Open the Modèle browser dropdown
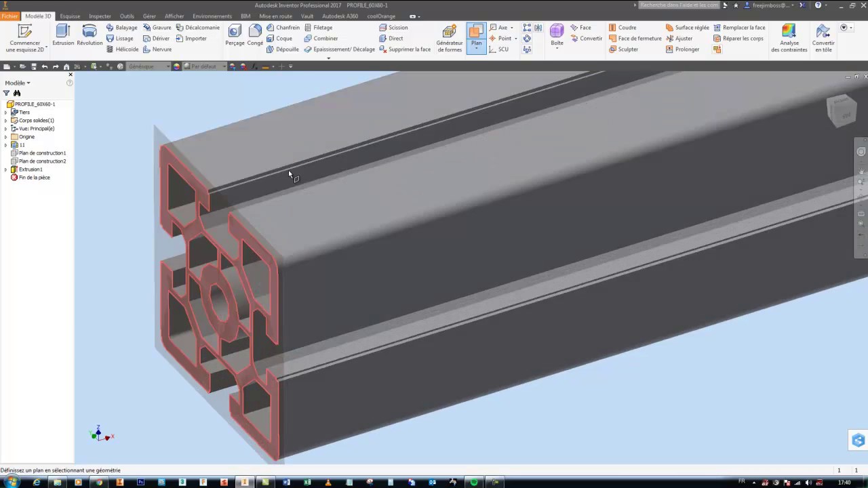The width and height of the screenshot is (868, 488). pos(18,83)
